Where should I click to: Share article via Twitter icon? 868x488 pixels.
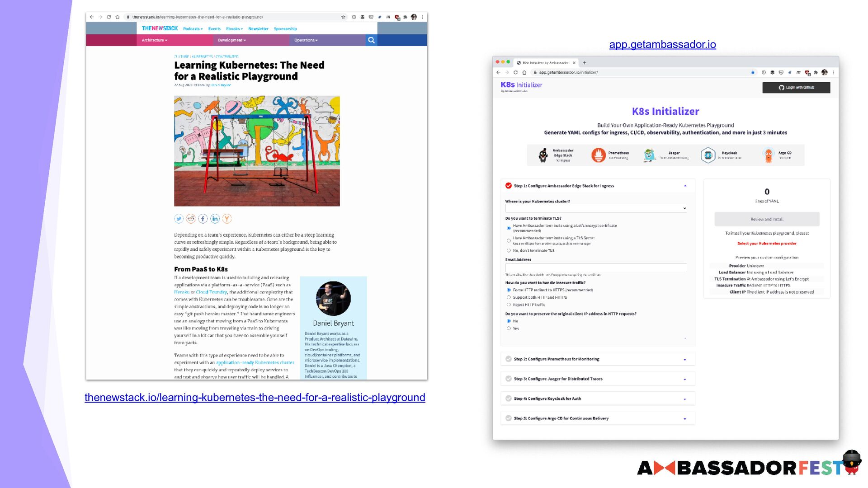179,219
